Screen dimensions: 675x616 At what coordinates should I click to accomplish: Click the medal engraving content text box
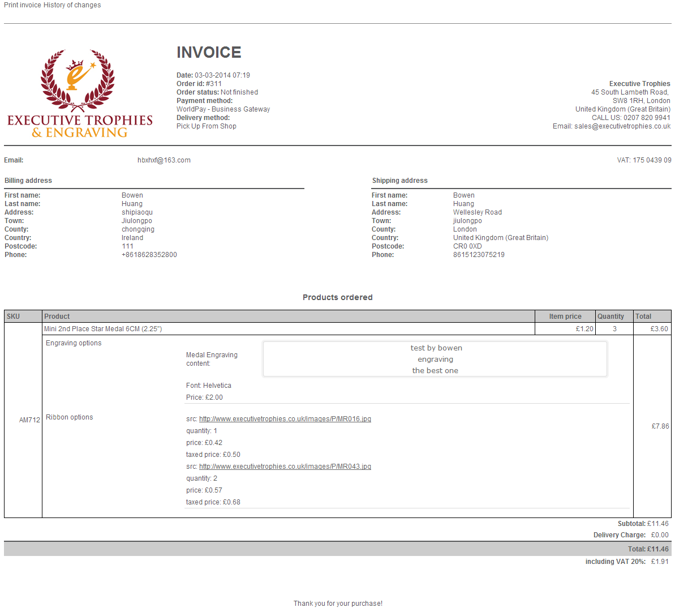pyautogui.click(x=435, y=359)
